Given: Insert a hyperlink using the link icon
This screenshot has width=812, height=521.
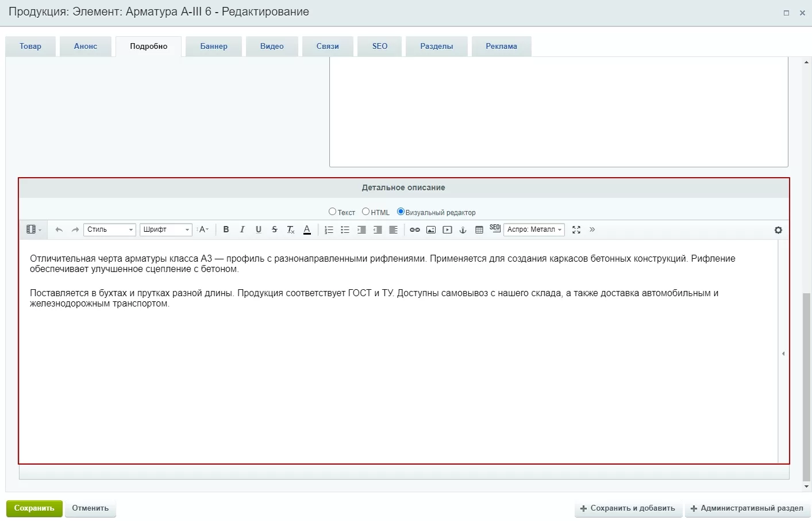Looking at the screenshot, I should (x=414, y=229).
